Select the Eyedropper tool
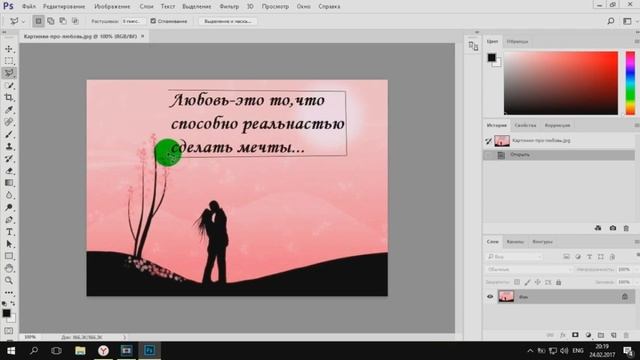This screenshot has width=640, height=360. tap(9, 110)
